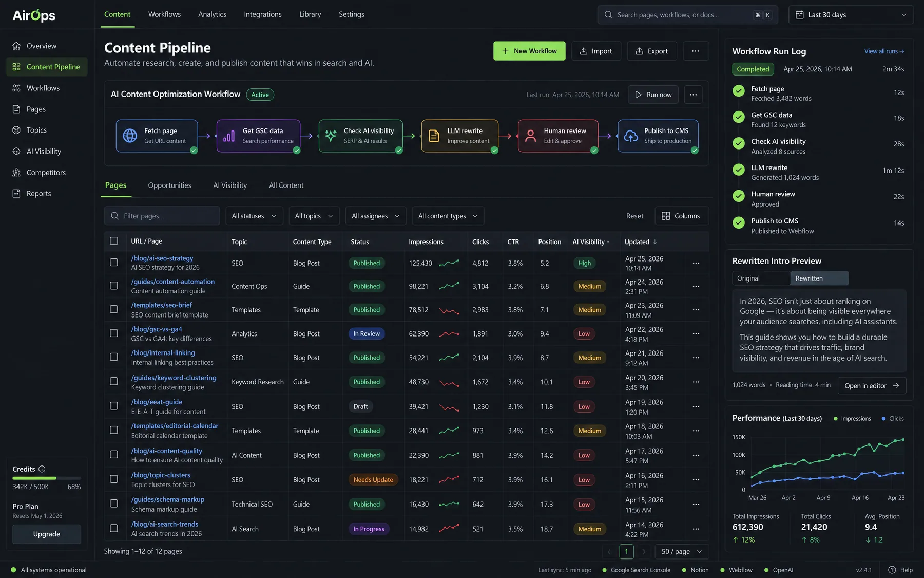Select the Get GSC data chart icon
Screen dimensions: 924x578
(229, 136)
